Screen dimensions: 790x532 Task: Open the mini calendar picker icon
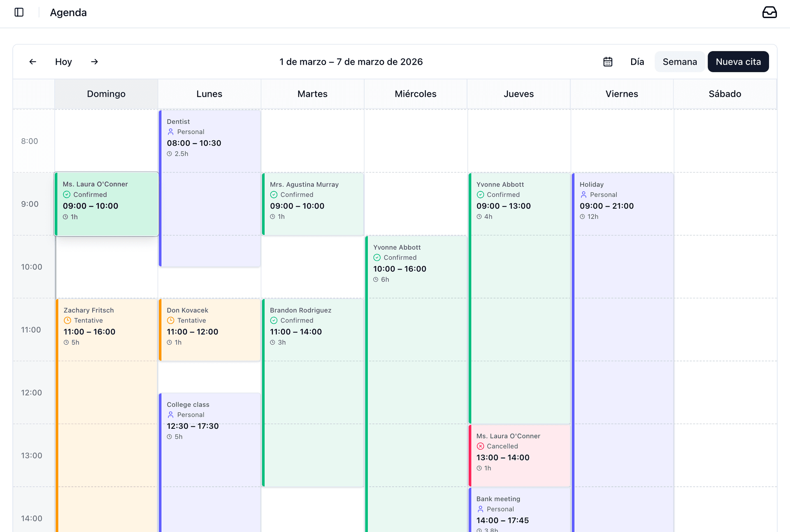(x=608, y=61)
